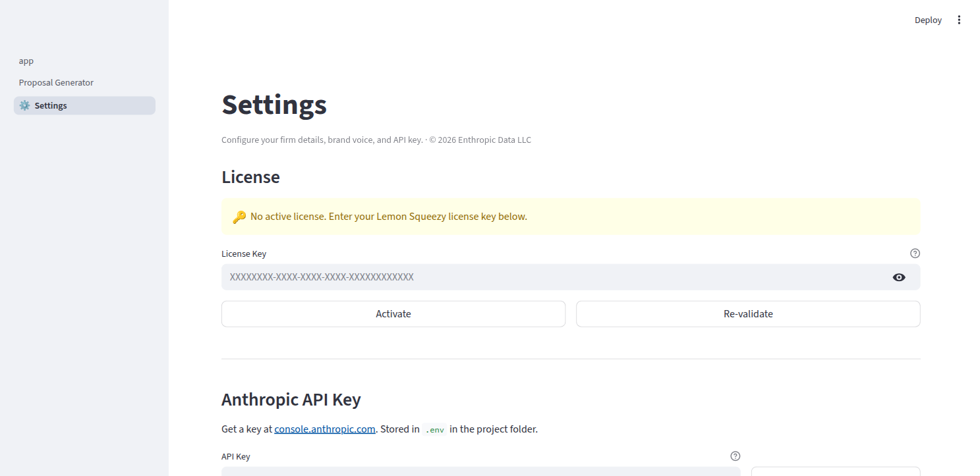Click the 'API Key' field label
Viewport: 980px width, 476px height.
tap(236, 456)
